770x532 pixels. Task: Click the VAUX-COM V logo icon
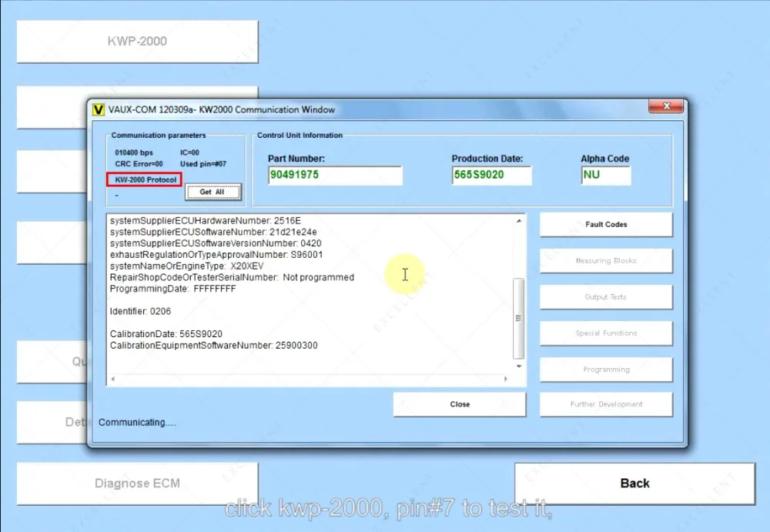pyautogui.click(x=99, y=109)
